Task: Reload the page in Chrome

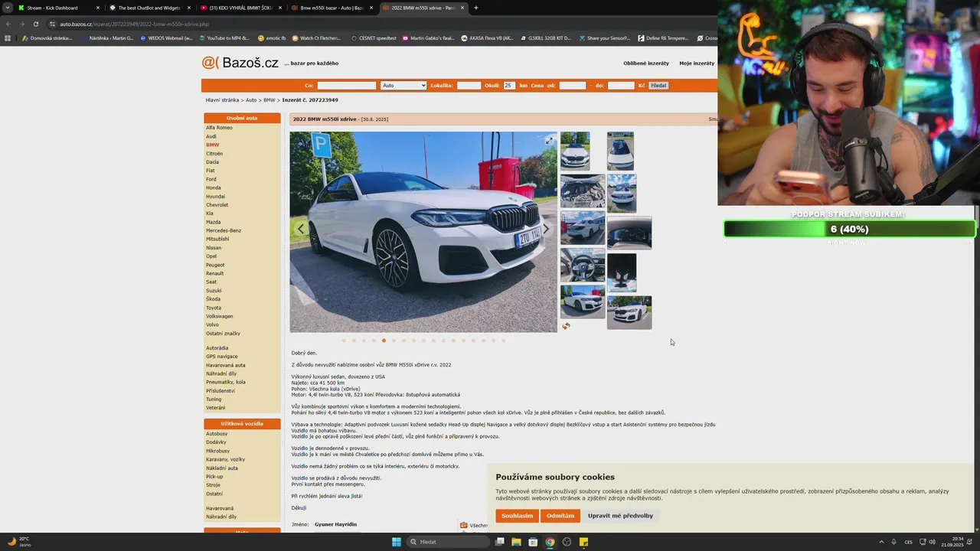Action: (x=35, y=24)
